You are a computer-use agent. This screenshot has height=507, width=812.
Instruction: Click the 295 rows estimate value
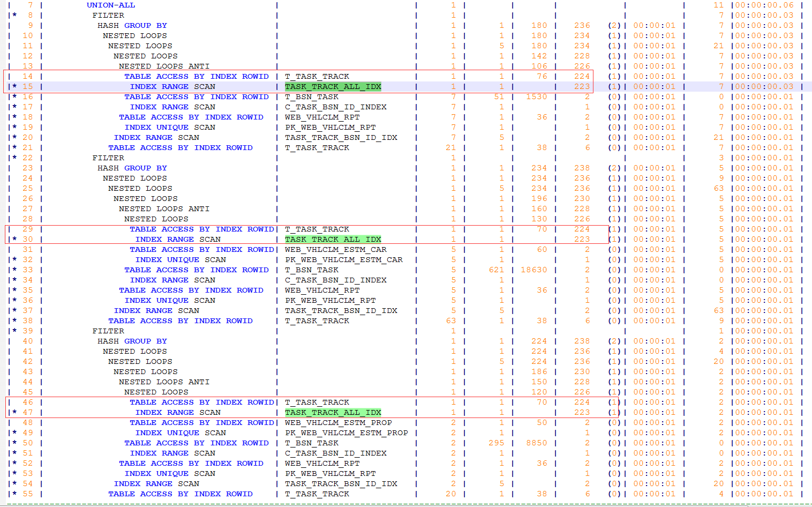click(x=497, y=443)
